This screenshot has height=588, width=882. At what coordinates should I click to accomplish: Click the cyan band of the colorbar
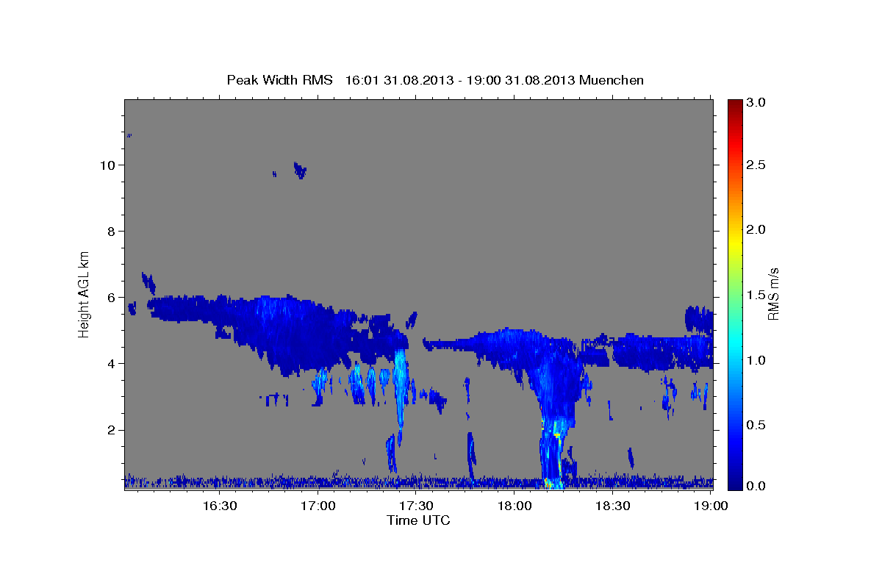734,342
